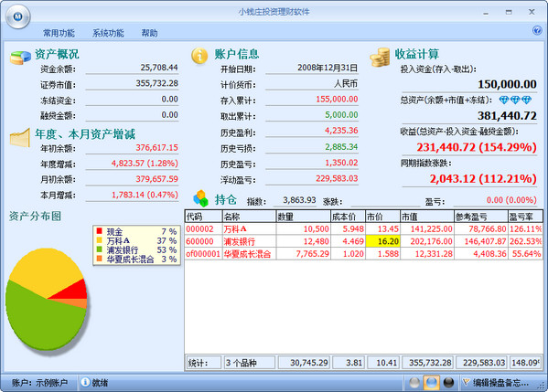Sort holdings by the 数量 column header
This screenshot has height=392, width=548.
coord(304,217)
